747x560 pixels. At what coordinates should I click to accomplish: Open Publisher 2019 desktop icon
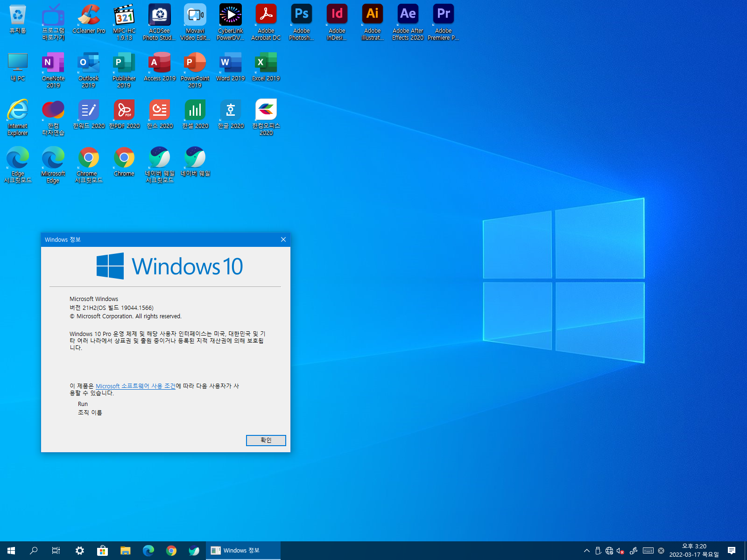point(124,70)
